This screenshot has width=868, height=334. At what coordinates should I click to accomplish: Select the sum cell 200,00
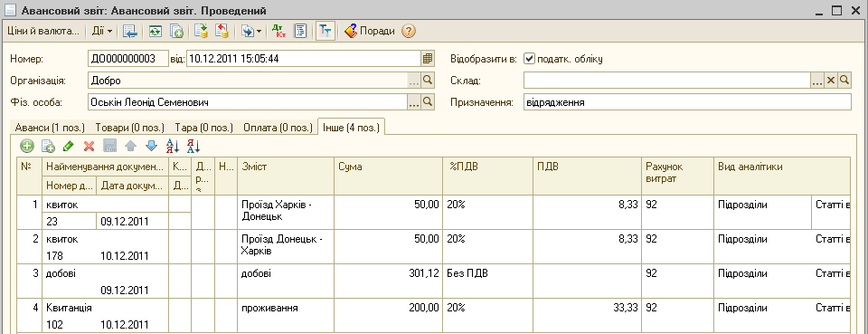point(388,315)
